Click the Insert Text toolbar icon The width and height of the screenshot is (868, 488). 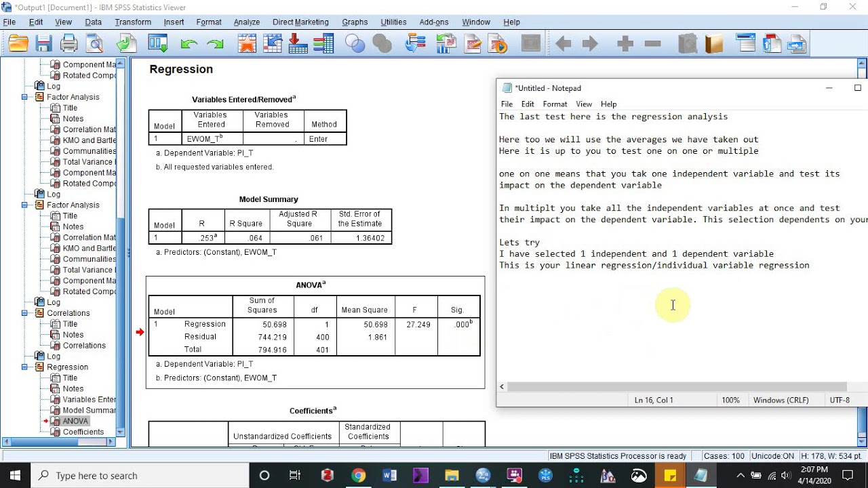pos(797,45)
